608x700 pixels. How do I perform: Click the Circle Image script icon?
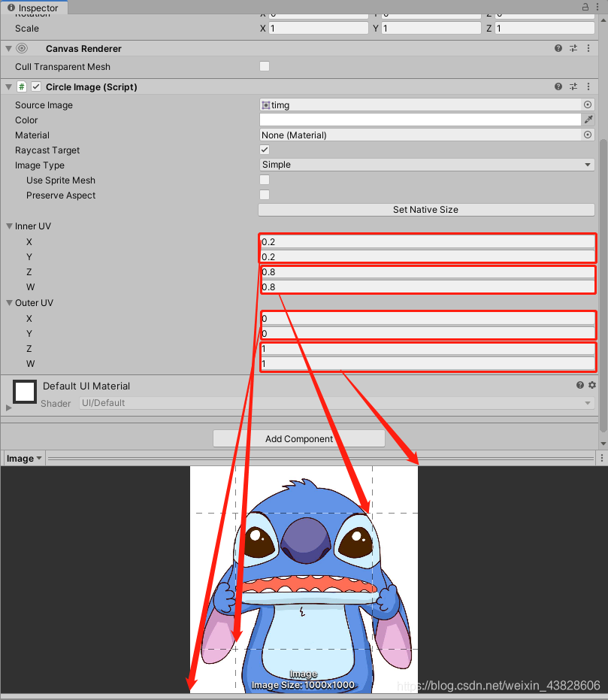(21, 86)
